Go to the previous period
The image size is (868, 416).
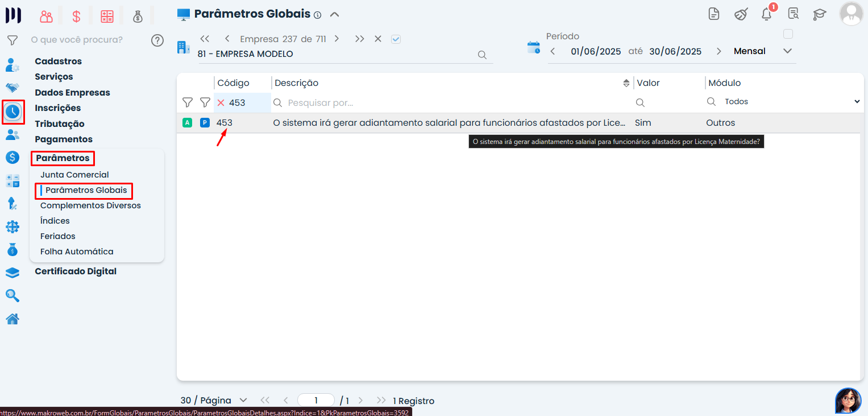coord(553,51)
